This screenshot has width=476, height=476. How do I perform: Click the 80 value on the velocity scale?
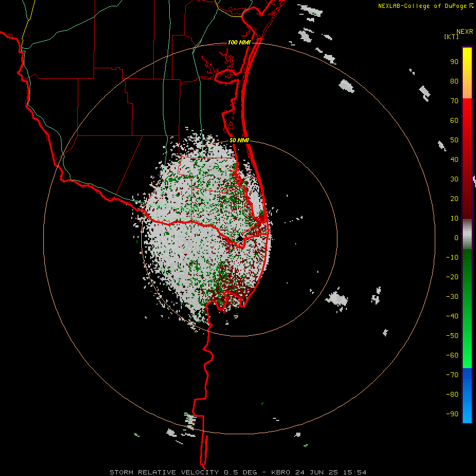click(454, 81)
